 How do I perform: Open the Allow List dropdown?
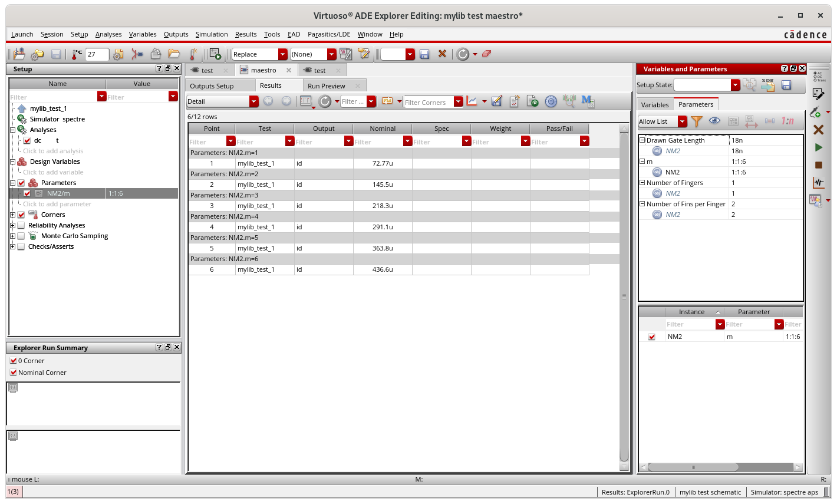(682, 121)
